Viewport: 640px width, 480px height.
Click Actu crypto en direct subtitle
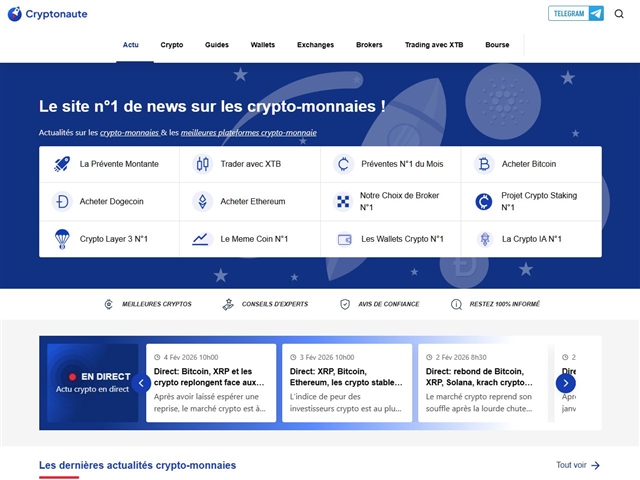93,389
